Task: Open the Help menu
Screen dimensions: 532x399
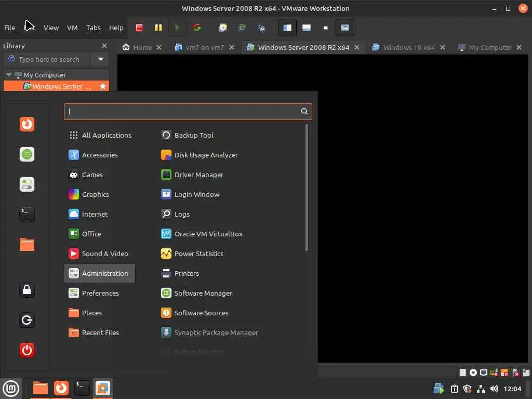Action: (116, 28)
